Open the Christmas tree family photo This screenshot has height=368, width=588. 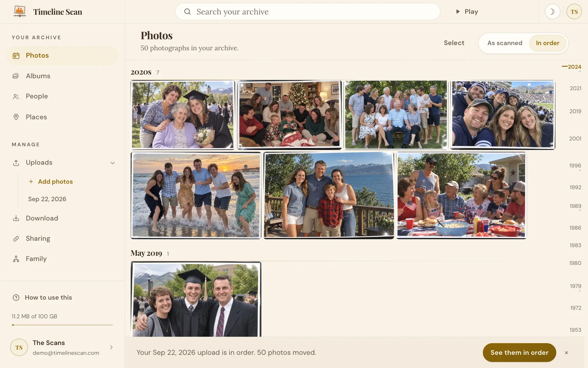click(289, 115)
